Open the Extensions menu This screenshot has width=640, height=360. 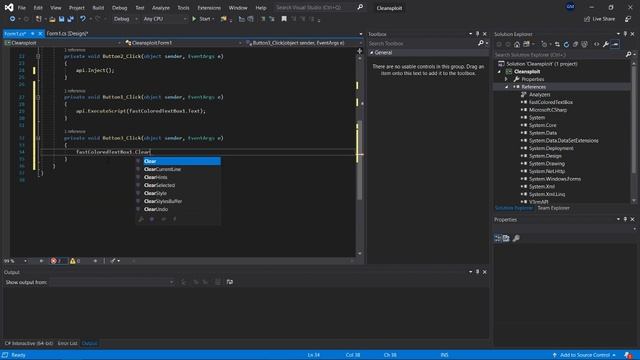point(209,8)
